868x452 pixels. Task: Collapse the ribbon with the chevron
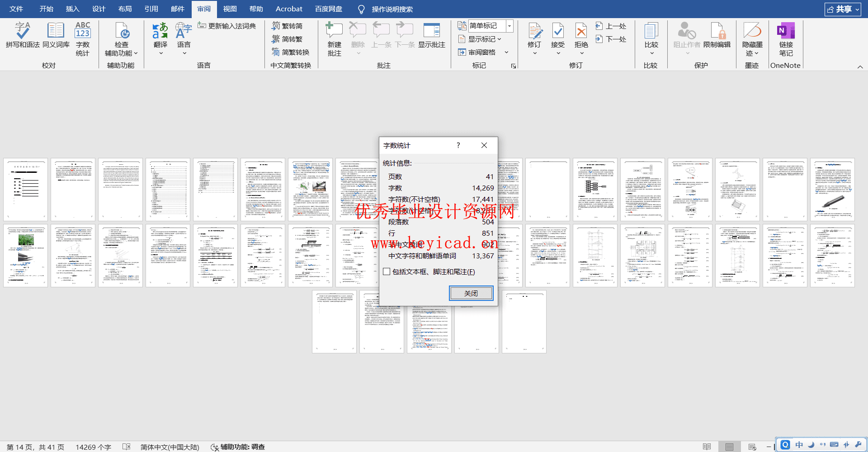(860, 67)
